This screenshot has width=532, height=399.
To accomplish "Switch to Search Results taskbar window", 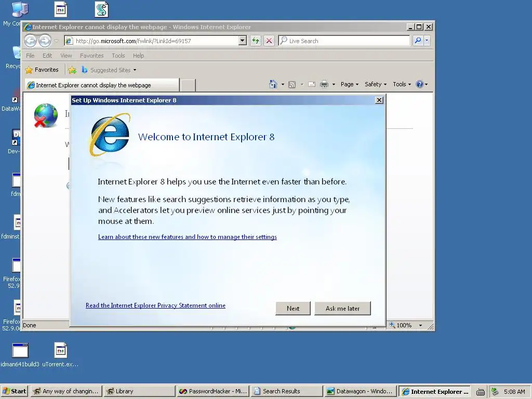I will 286,391.
